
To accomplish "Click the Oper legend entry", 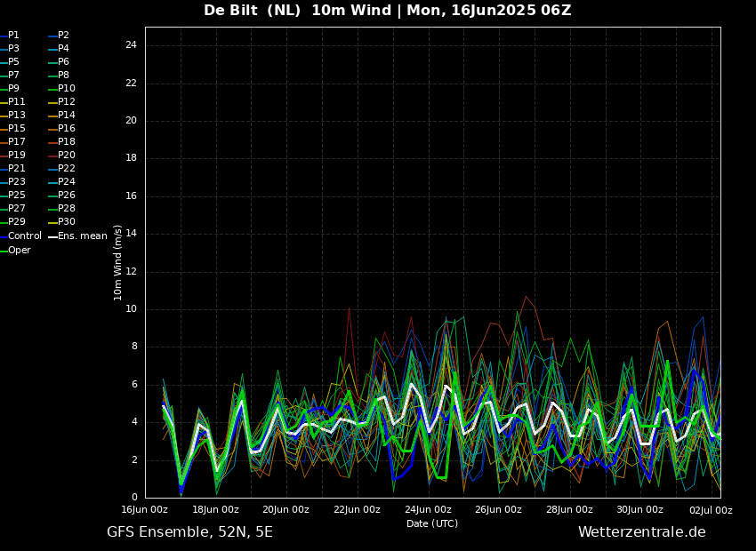I will [19, 251].
